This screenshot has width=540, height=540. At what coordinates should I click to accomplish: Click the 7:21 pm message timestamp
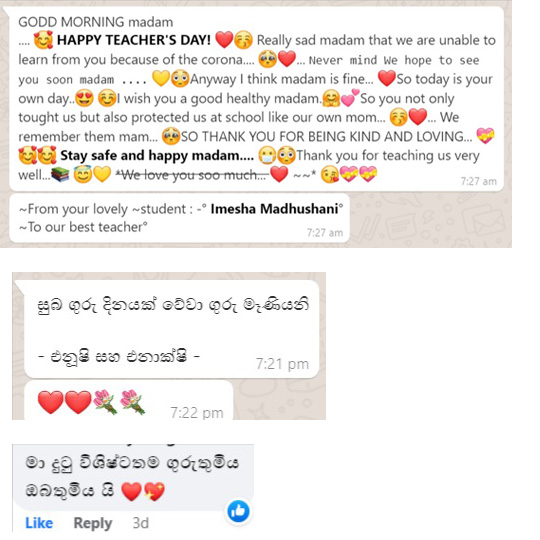282,364
